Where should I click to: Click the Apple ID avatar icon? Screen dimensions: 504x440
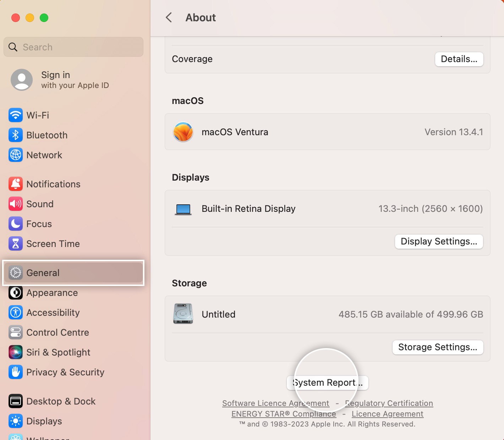(x=22, y=79)
